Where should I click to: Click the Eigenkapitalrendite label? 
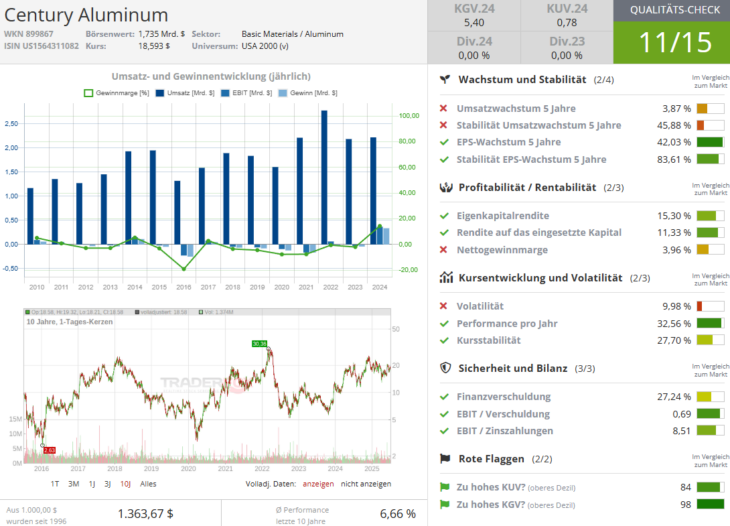[503, 216]
